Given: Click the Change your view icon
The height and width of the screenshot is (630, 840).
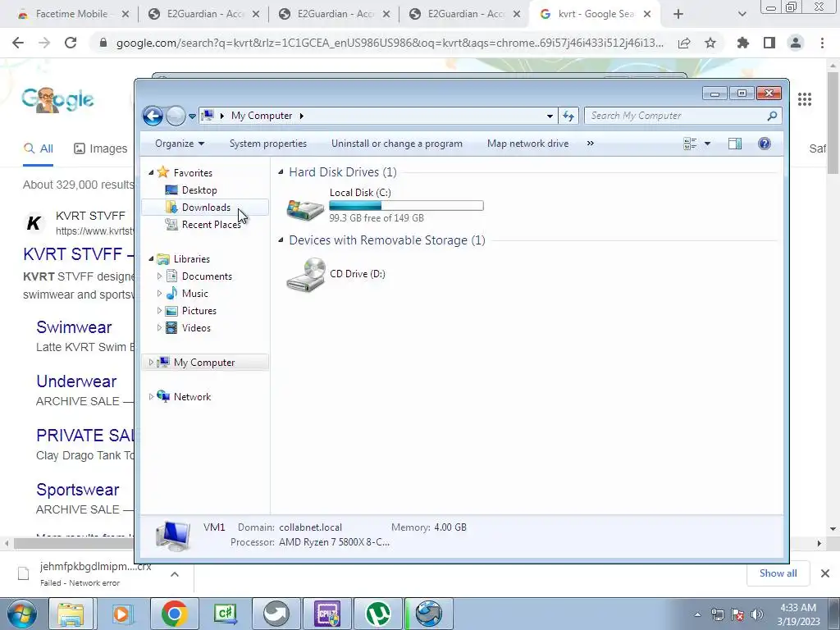Looking at the screenshot, I should 690,144.
